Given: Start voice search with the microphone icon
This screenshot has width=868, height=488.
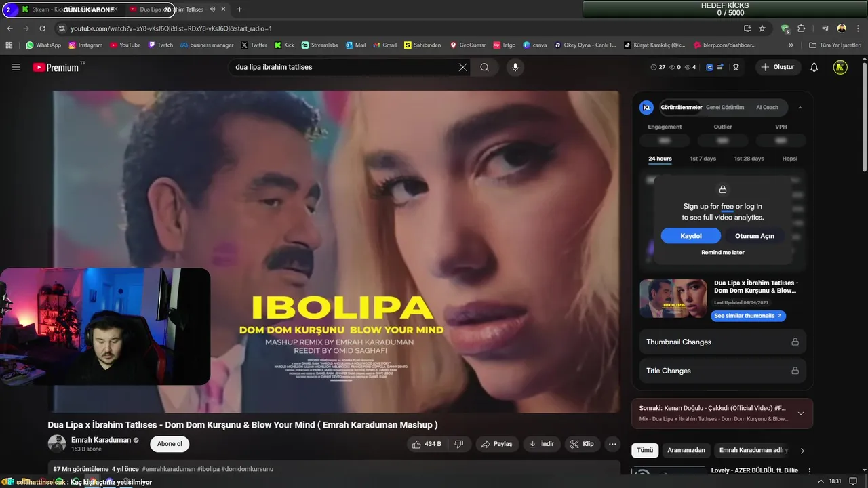Looking at the screenshot, I should point(515,67).
